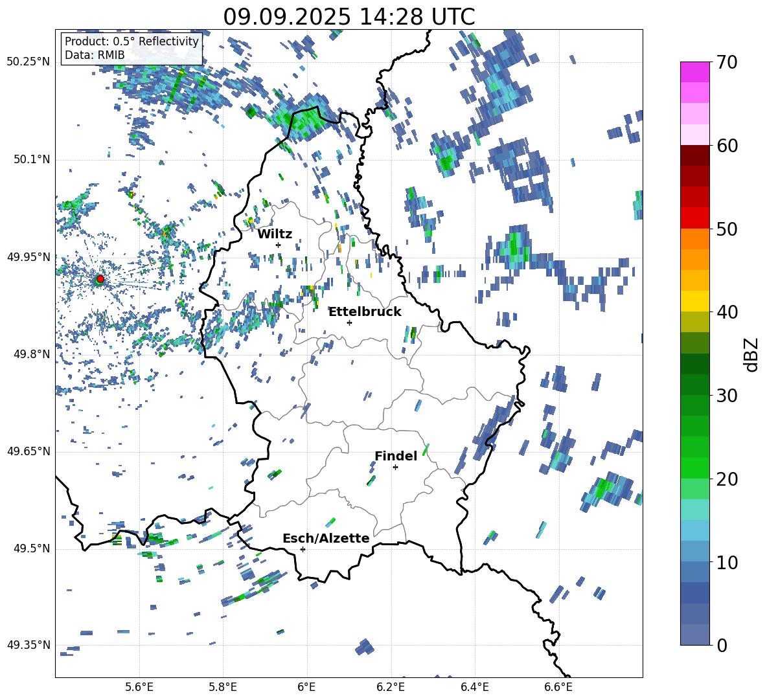Click the 5.8°E longitude label
The width and height of the screenshot is (767, 700).
(x=223, y=687)
